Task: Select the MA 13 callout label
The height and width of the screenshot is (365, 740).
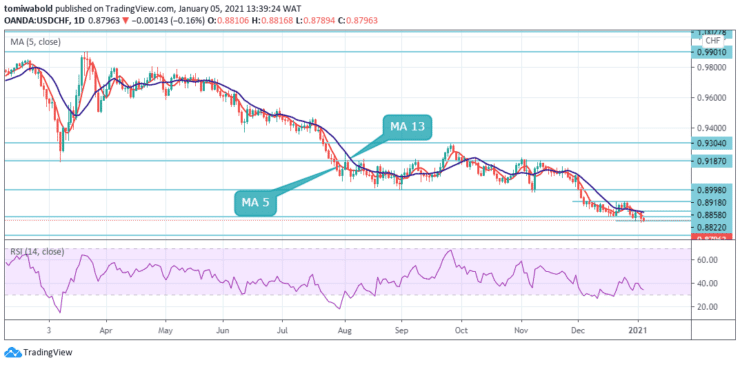Action: pos(408,127)
